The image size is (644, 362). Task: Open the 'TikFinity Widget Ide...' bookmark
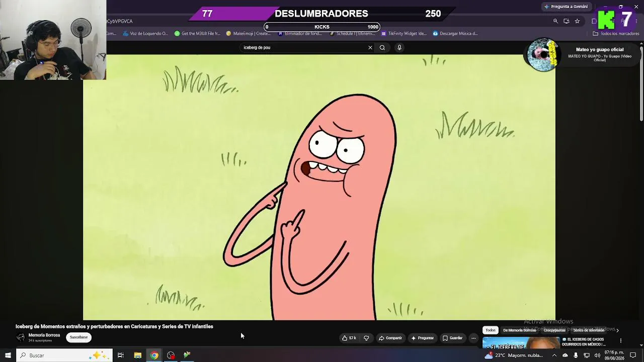(x=404, y=34)
